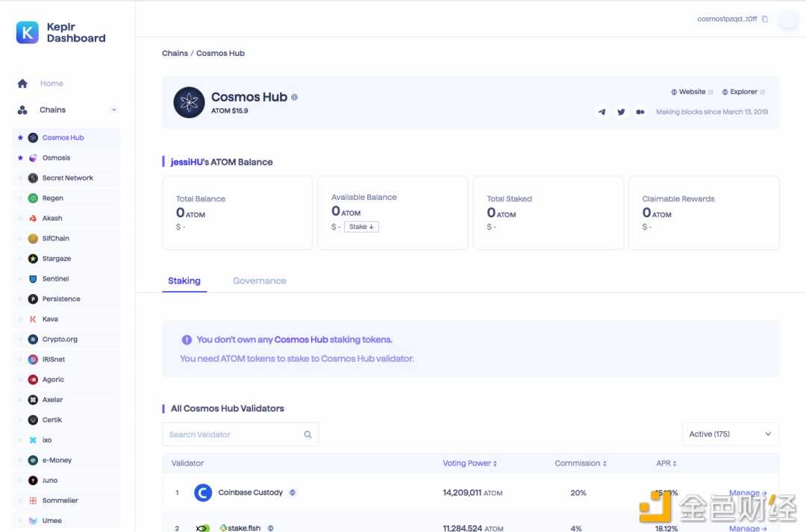Toggle favorite star for Secret Network
806x532 pixels.
[20, 178]
